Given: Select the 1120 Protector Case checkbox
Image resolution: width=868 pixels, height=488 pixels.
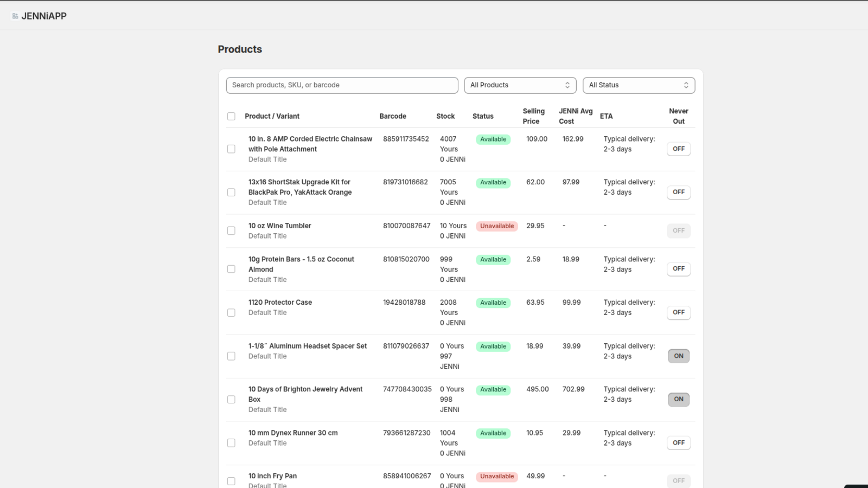Looking at the screenshot, I should [231, 312].
